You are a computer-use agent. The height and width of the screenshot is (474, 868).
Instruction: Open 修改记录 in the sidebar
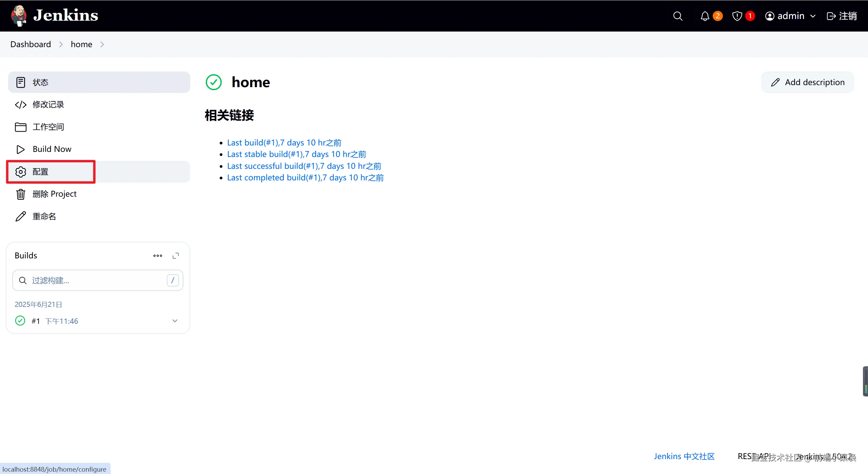point(48,104)
